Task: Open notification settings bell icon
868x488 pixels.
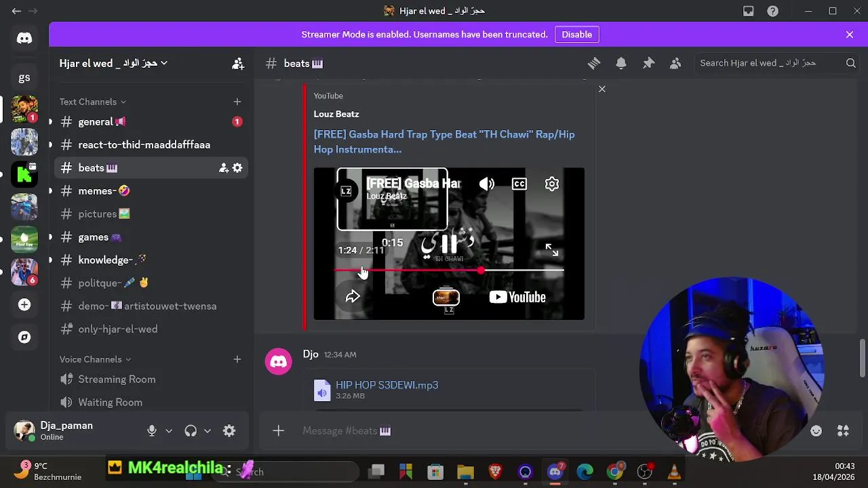Action: pos(621,63)
